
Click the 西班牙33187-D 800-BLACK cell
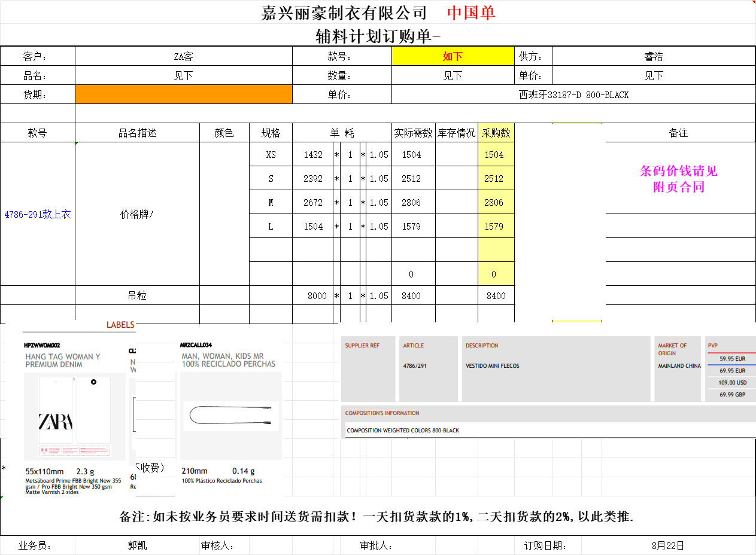(573, 94)
